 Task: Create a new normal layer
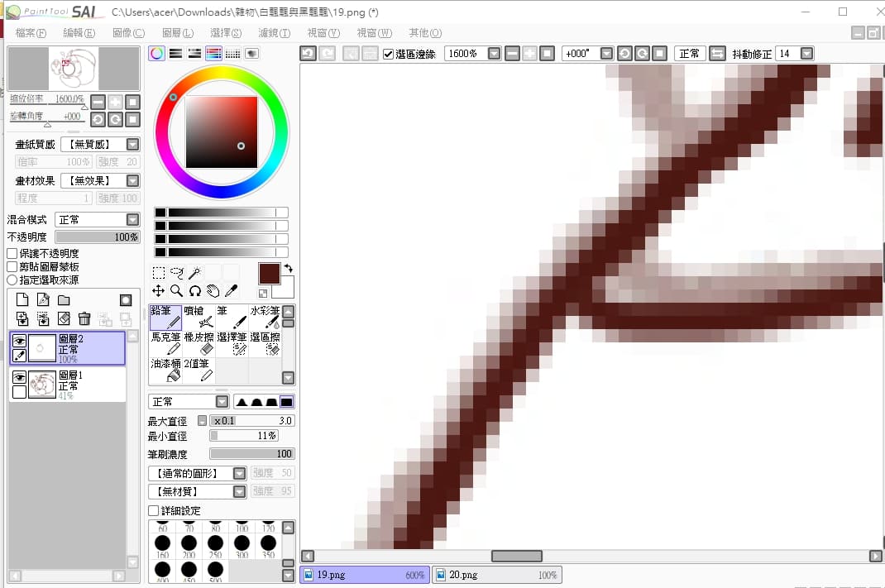22,299
